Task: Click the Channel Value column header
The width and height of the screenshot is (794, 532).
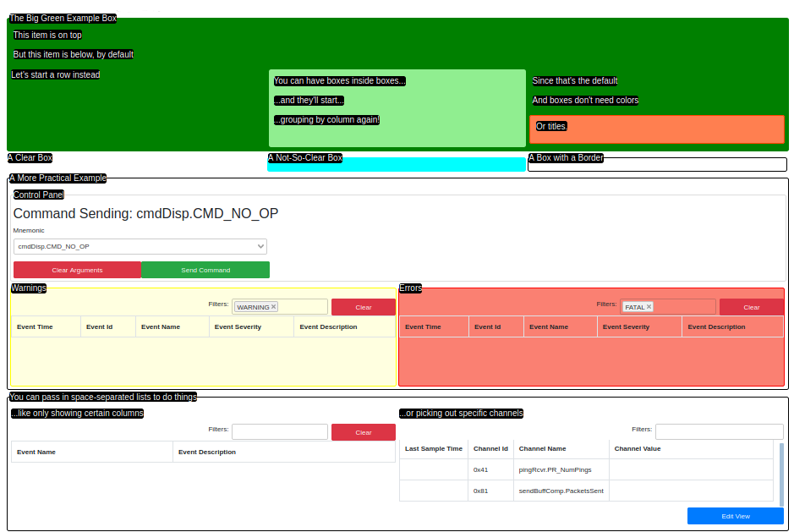Action: point(638,448)
